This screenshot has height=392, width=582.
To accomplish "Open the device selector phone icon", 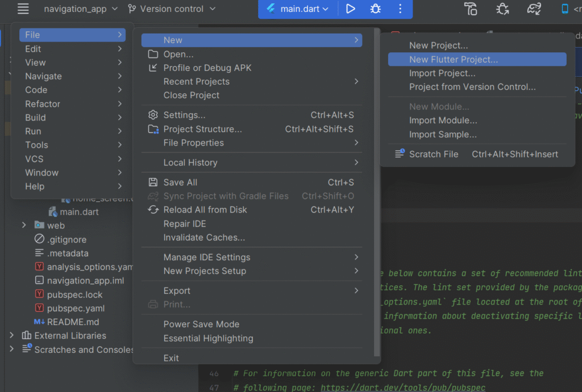I will [x=565, y=9].
